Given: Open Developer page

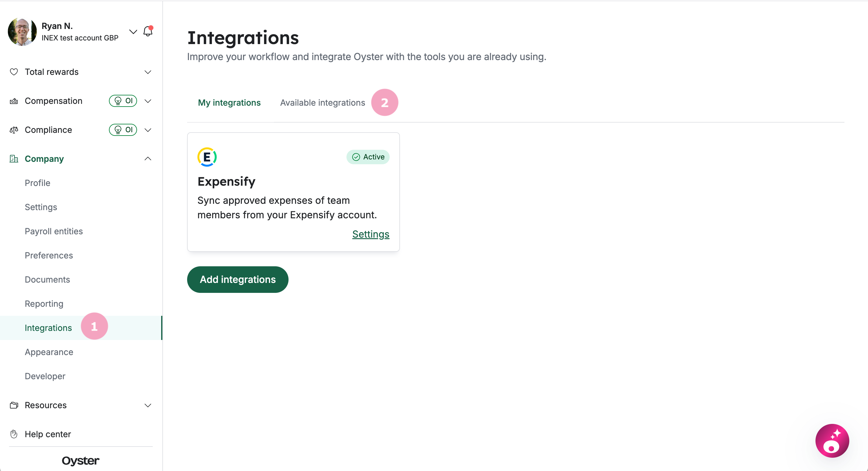Looking at the screenshot, I should (45, 376).
